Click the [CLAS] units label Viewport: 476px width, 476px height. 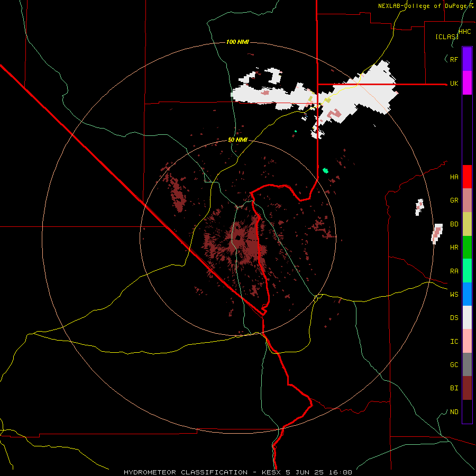click(x=447, y=37)
